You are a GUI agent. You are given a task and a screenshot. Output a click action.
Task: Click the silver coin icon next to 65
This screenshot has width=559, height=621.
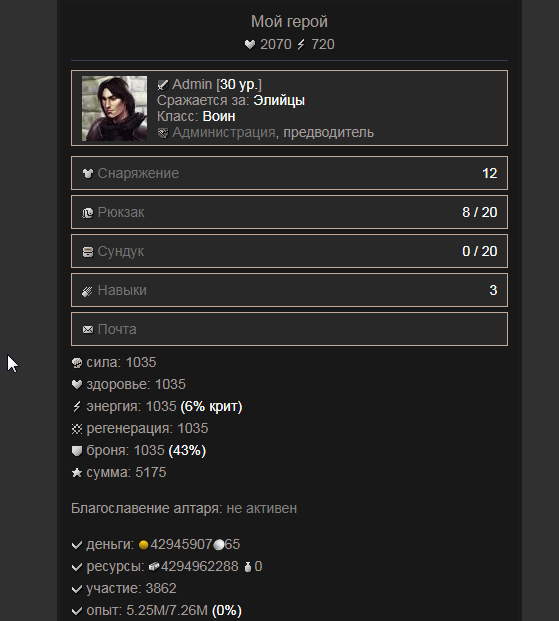coord(219,545)
